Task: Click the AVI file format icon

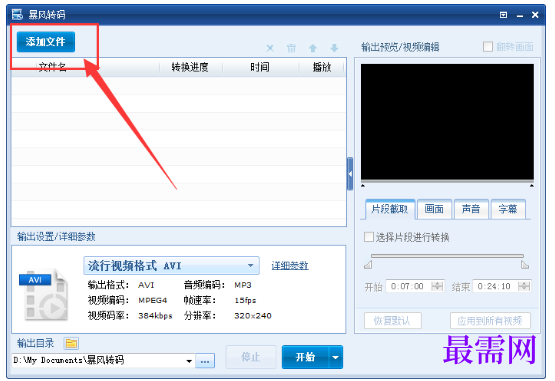Action: point(44,294)
